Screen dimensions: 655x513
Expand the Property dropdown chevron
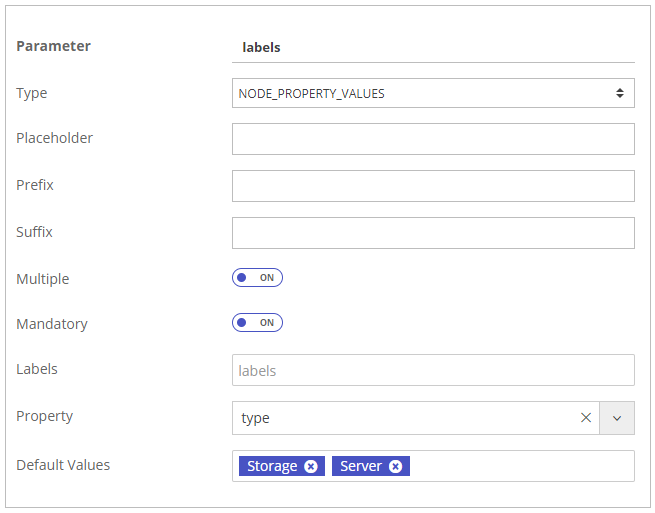point(616,418)
